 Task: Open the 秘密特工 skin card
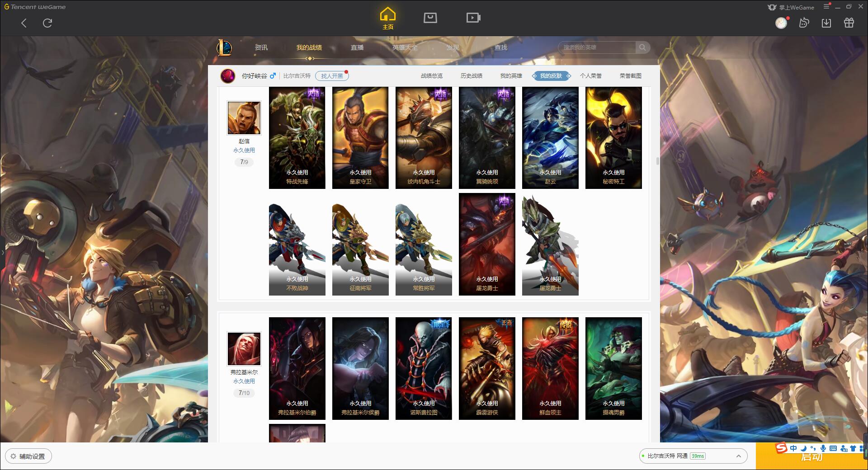pyautogui.click(x=613, y=138)
